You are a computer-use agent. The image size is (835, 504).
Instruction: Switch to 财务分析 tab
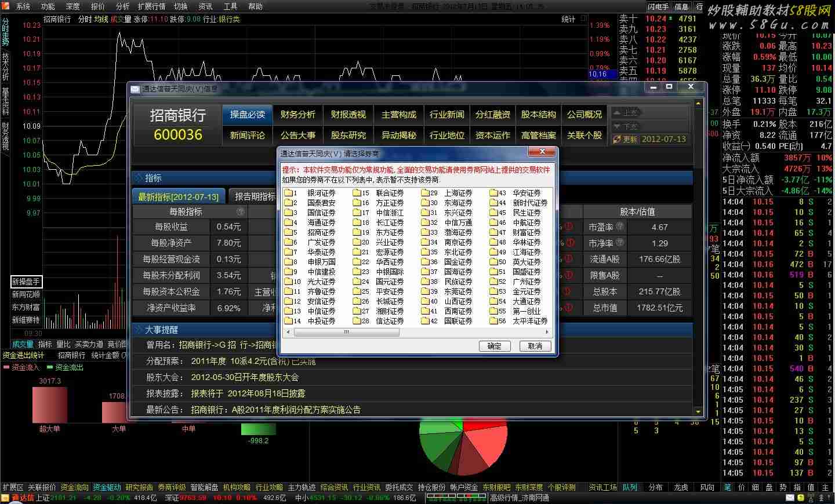298,115
